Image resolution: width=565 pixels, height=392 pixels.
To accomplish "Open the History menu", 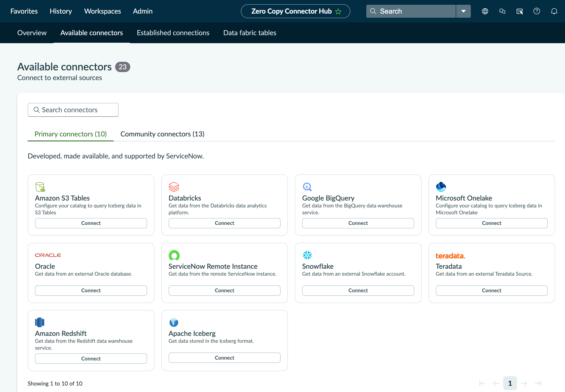I will coord(61,11).
